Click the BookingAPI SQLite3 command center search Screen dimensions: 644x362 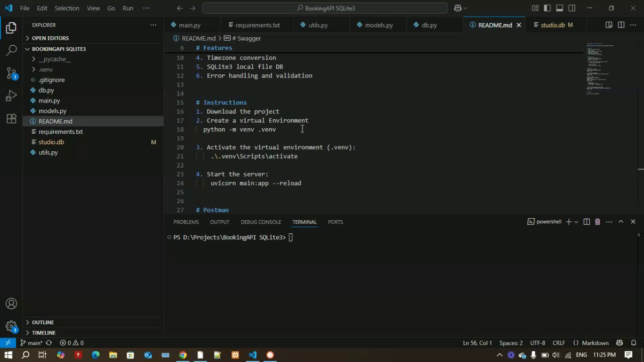(x=325, y=8)
